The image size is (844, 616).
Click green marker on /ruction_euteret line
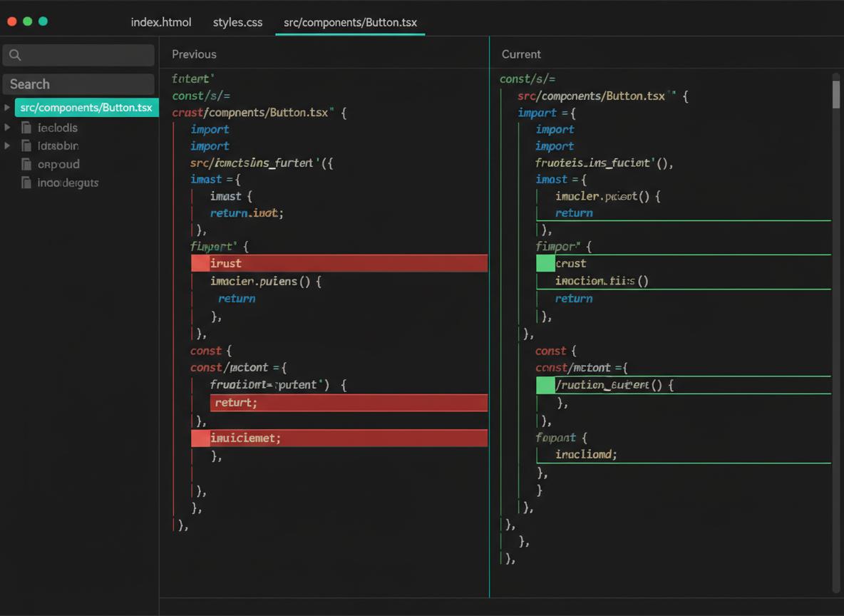[x=545, y=385]
